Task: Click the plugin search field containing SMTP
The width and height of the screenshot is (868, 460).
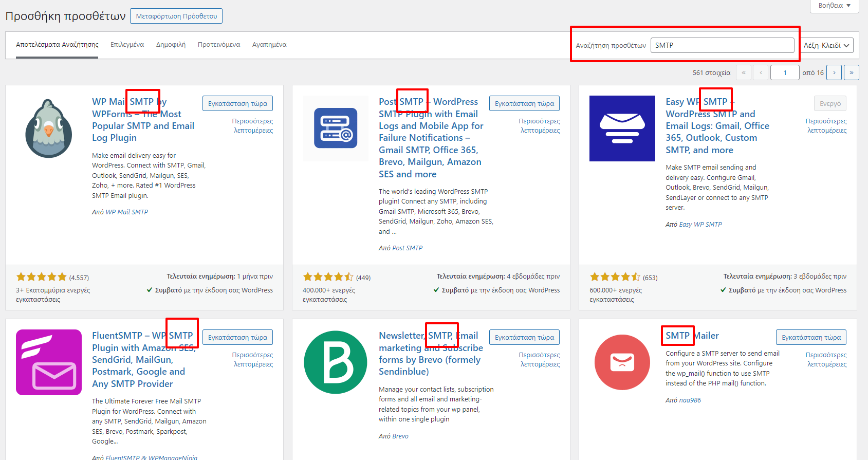Action: (723, 45)
